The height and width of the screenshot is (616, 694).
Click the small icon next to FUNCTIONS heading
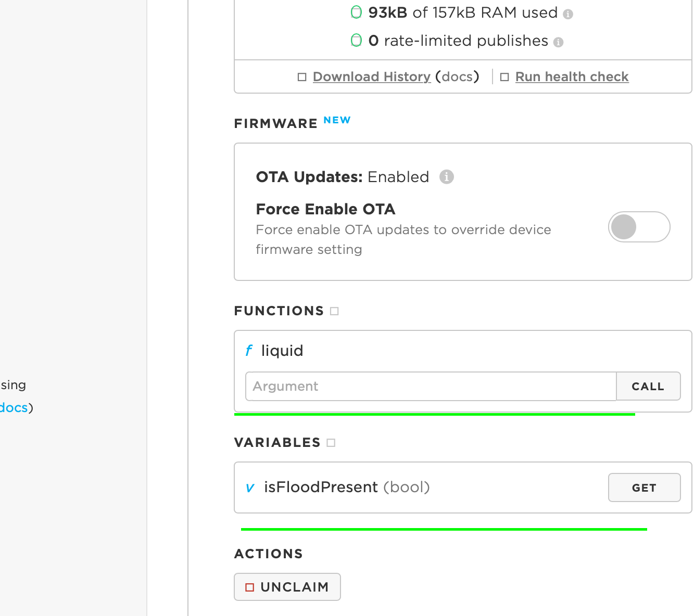pos(334,311)
